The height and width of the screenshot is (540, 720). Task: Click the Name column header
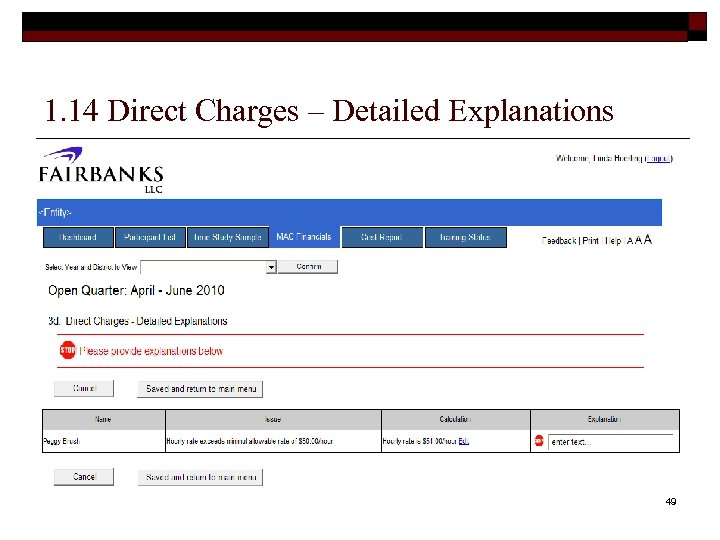103,419
